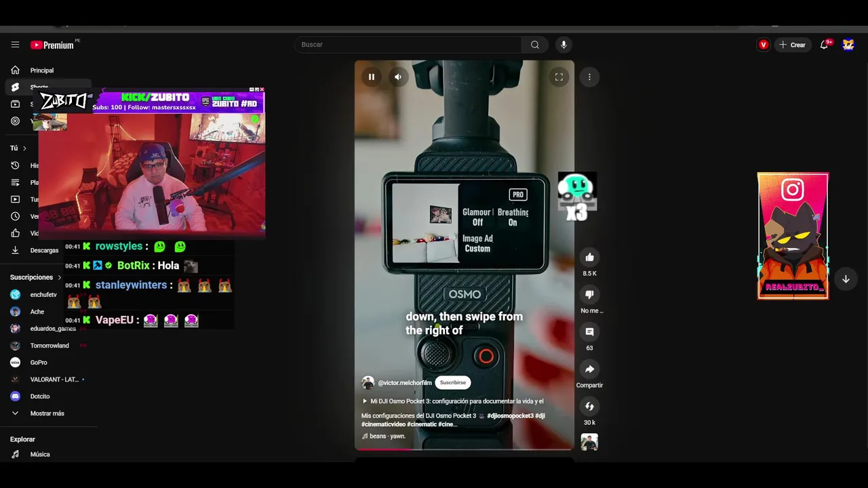Screen dimensions: 868x488
Task: Pause the Shorts video
Action: (x=371, y=77)
